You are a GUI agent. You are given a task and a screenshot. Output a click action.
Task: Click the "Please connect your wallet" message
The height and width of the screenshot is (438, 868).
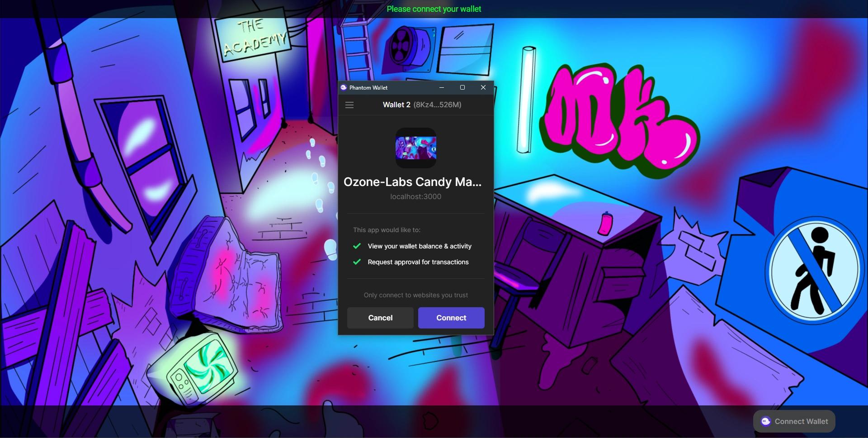[434, 9]
